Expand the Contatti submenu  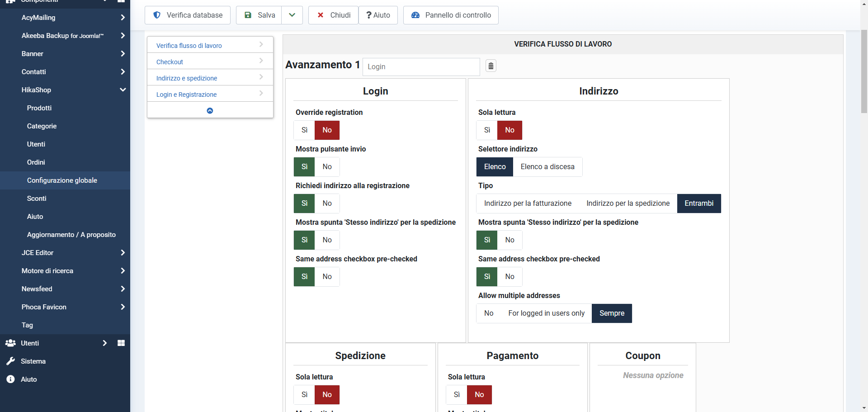(123, 72)
